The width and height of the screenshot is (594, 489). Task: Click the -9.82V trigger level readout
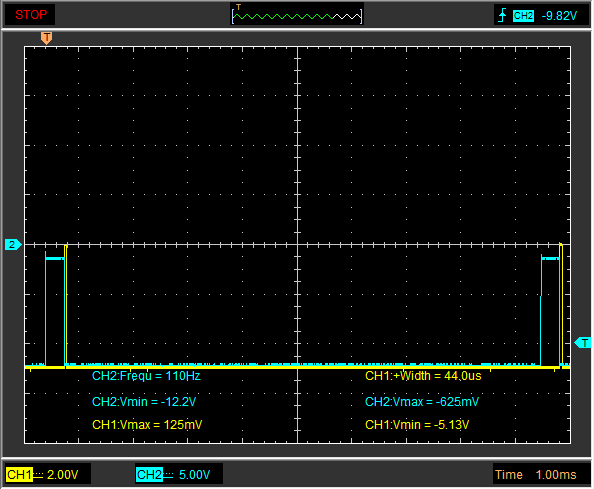559,16
